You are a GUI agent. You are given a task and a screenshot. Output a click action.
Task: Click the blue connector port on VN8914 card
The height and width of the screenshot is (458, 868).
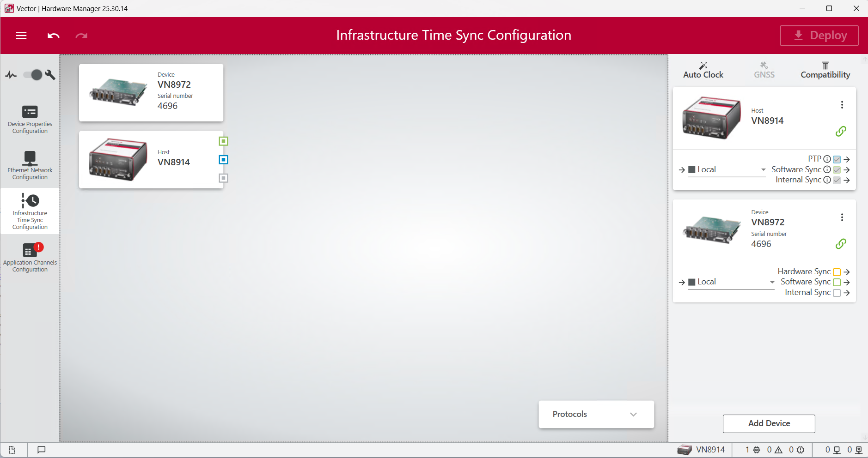(223, 160)
